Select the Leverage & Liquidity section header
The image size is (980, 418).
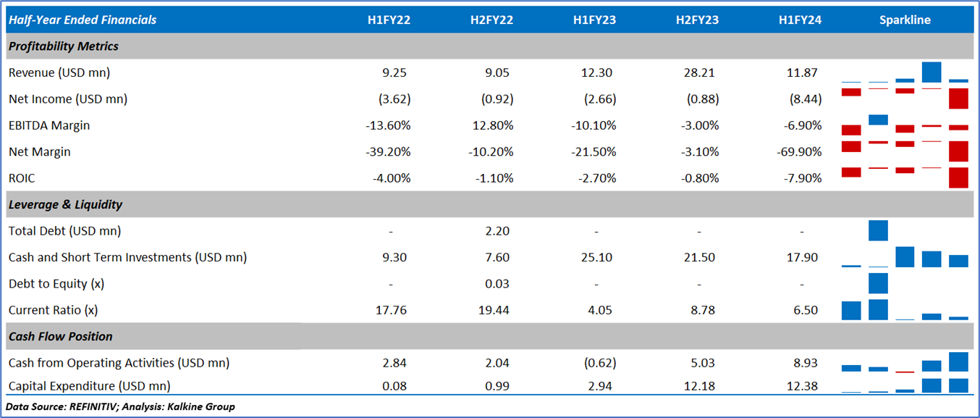(x=65, y=204)
